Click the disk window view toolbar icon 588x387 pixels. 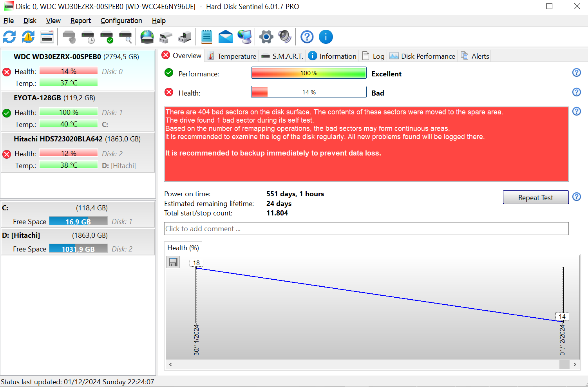pos(47,37)
